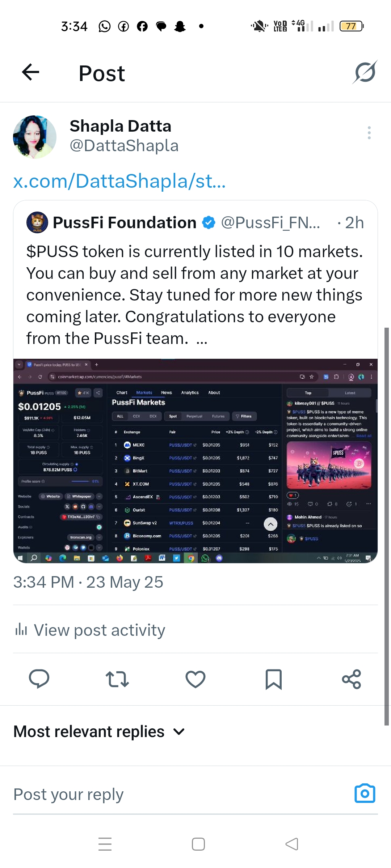Tap the Android home square button
The height and width of the screenshot is (868, 391).
pos(198,844)
